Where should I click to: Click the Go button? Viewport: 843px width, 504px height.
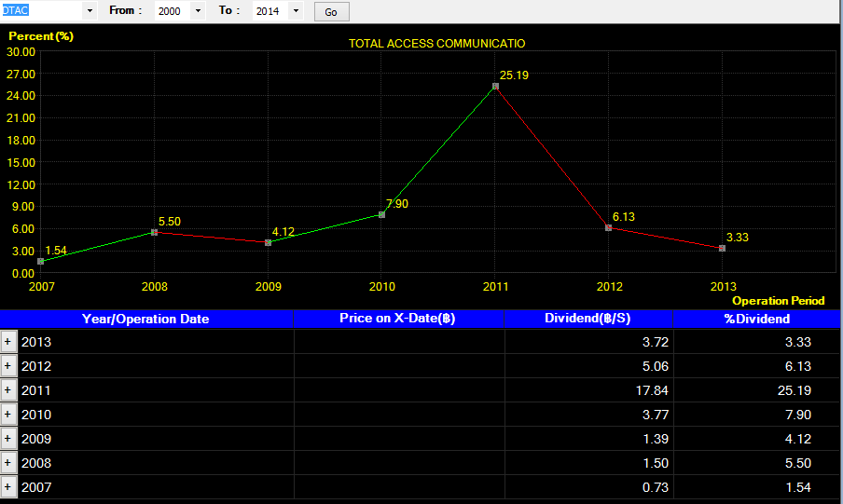coord(331,12)
